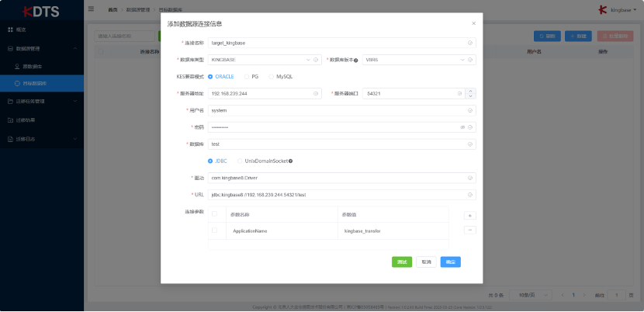644x312 pixels.
Task: Click the check icon in V8R6 version field
Action: (470, 60)
